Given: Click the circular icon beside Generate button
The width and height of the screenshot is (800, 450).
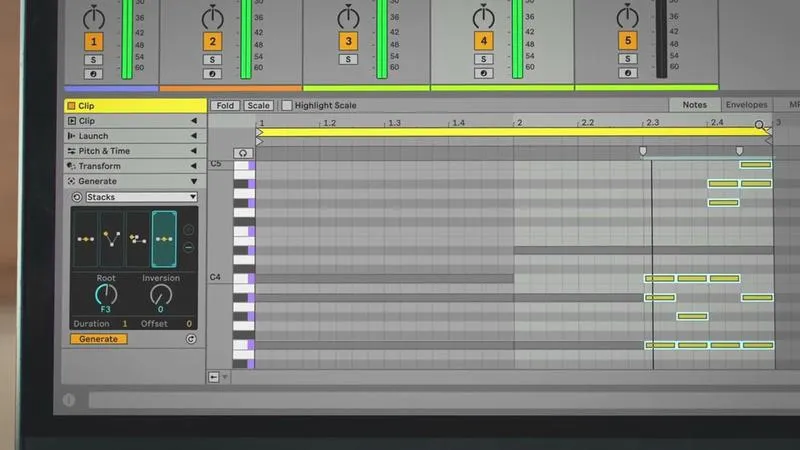Looking at the screenshot, I should click(x=191, y=339).
